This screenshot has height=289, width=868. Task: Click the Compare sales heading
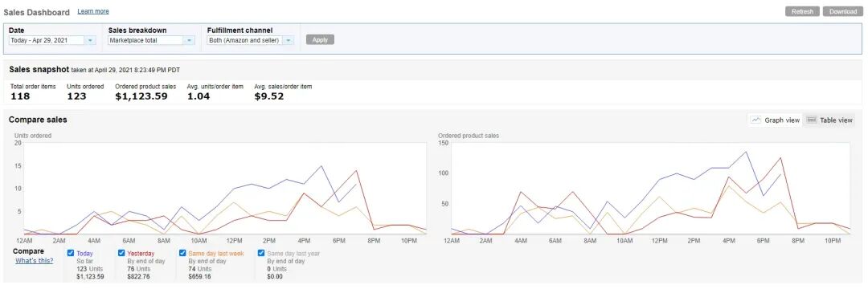[x=38, y=120]
